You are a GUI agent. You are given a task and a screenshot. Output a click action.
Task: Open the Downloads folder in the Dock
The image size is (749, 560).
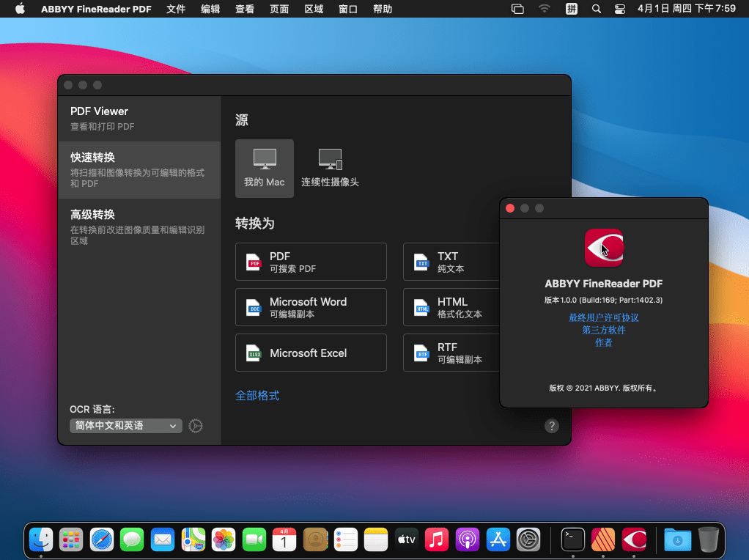[678, 540]
